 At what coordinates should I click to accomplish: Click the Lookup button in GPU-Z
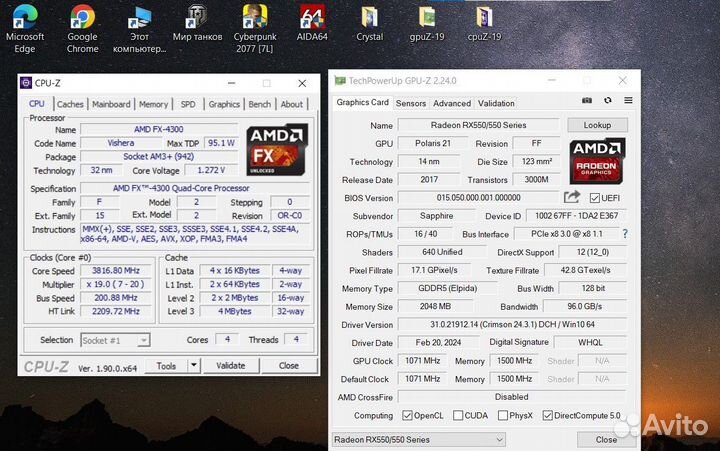coord(597,125)
